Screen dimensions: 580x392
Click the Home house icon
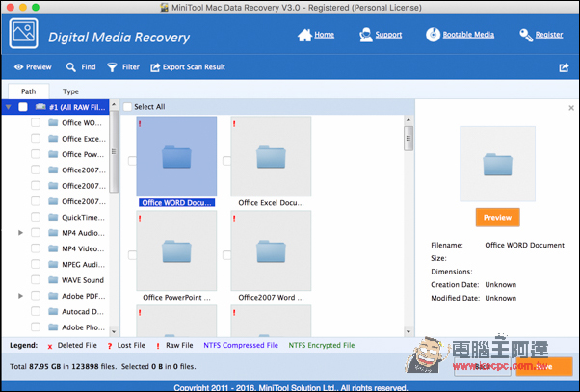(x=304, y=35)
